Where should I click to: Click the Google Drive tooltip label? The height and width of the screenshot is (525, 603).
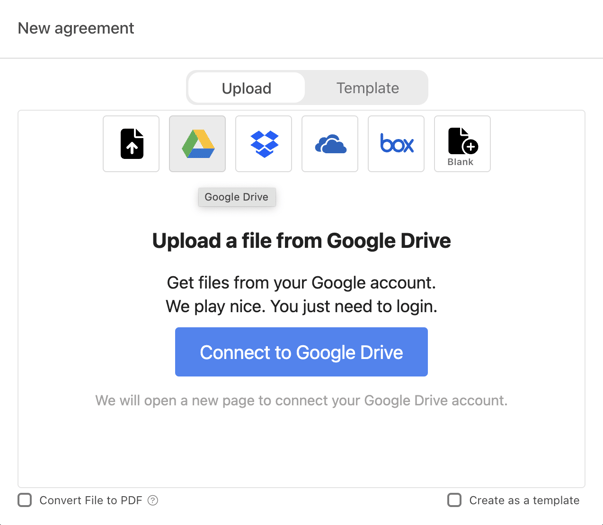pyautogui.click(x=237, y=197)
